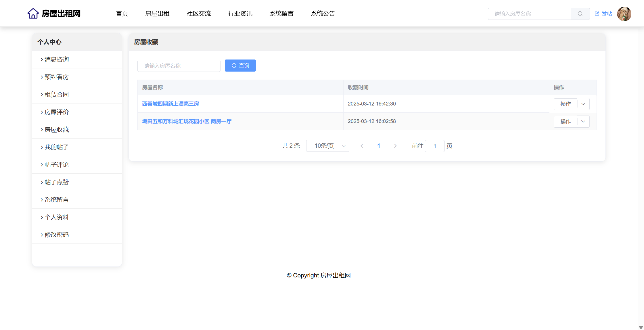Image resolution: width=644 pixels, height=330 pixels.
Task: Open the 坂田五和万科城汇珑花园小区 listing link
Action: click(x=187, y=121)
